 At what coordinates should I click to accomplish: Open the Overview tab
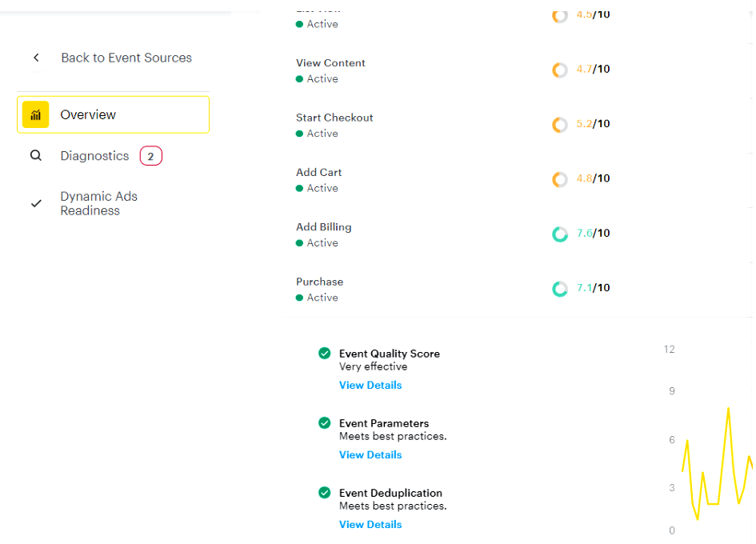click(114, 114)
